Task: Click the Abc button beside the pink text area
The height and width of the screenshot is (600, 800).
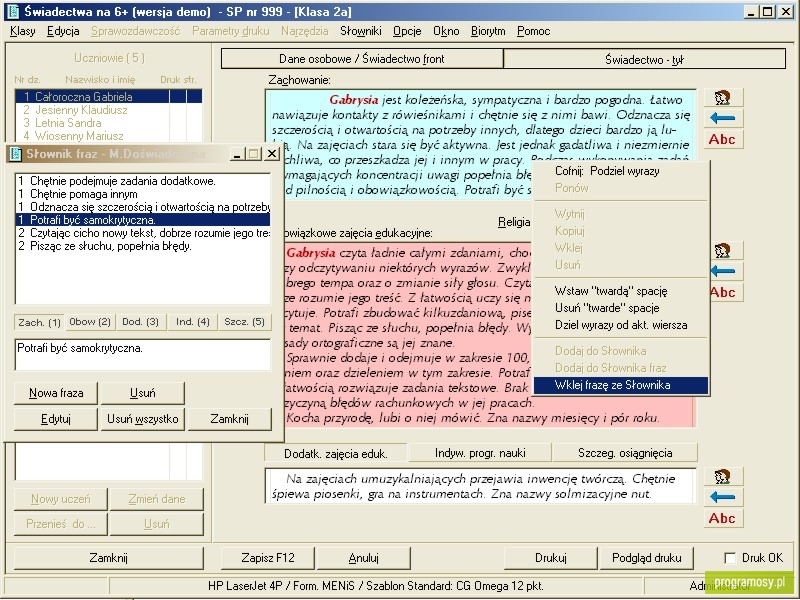Action: pos(726,292)
